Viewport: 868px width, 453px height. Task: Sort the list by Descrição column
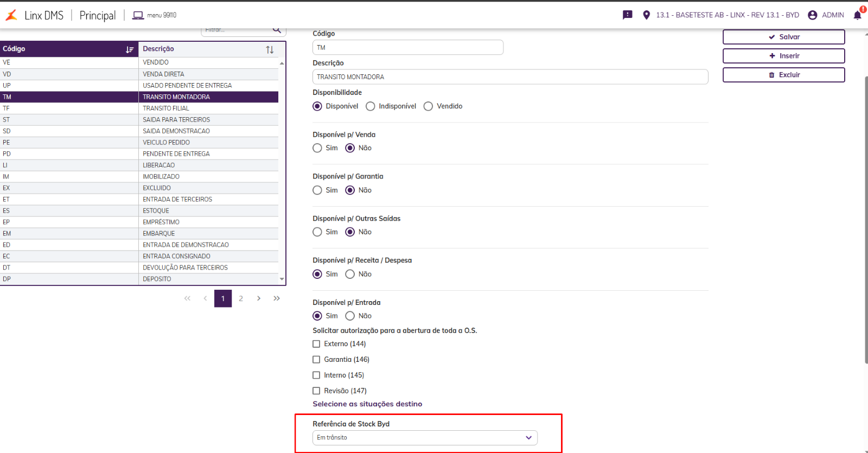[270, 49]
